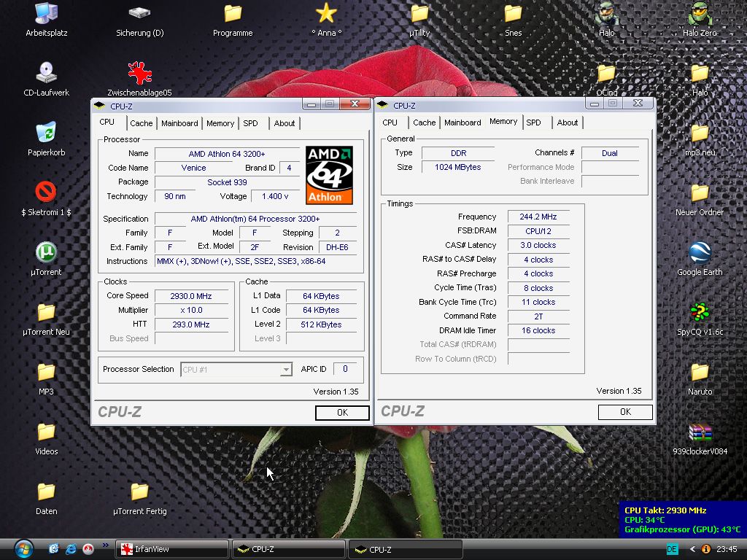Switch to Mainboard tab in right CPU-Z window

click(x=462, y=122)
